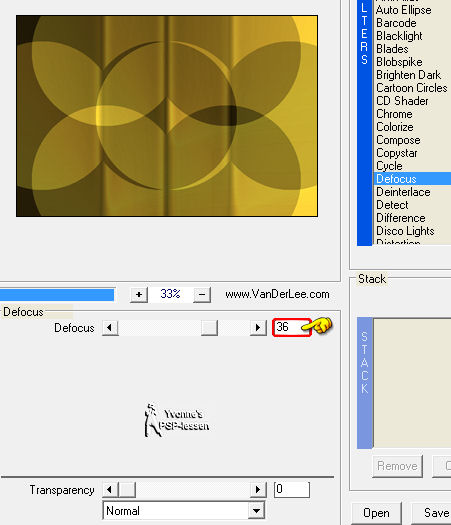Pick the Blobspike filter entry
Image resolution: width=451 pixels, height=525 pixels.
pyautogui.click(x=399, y=62)
